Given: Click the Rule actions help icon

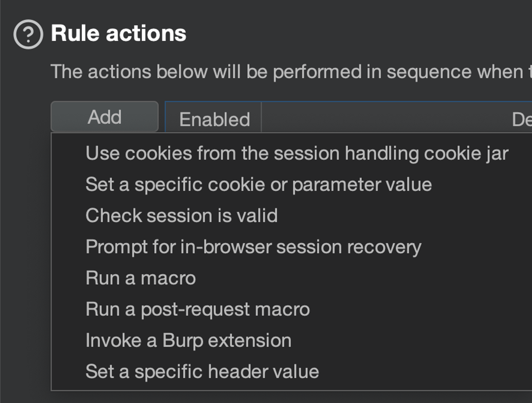Looking at the screenshot, I should click(28, 34).
